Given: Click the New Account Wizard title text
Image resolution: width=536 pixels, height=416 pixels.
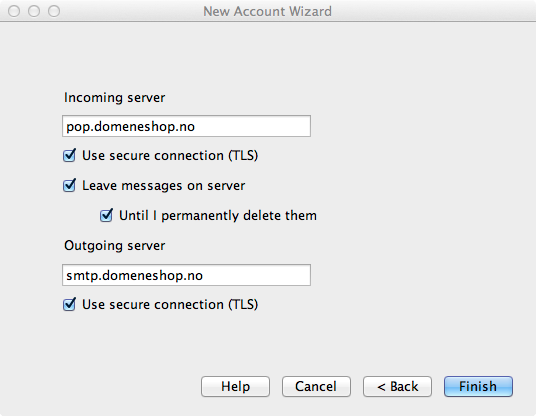Looking at the screenshot, I should [x=267, y=11].
